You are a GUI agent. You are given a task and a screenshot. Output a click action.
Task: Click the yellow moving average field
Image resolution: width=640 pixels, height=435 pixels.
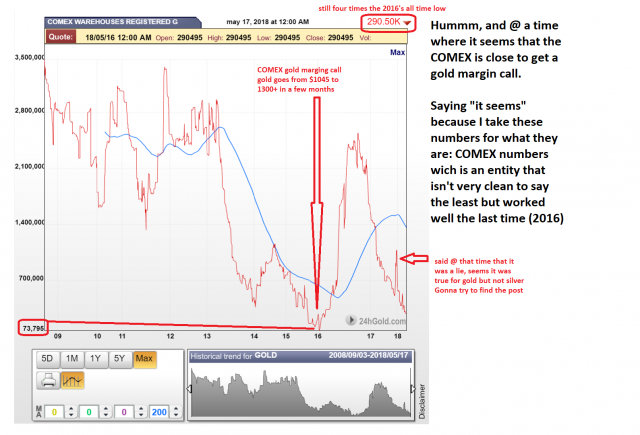tap(54, 412)
